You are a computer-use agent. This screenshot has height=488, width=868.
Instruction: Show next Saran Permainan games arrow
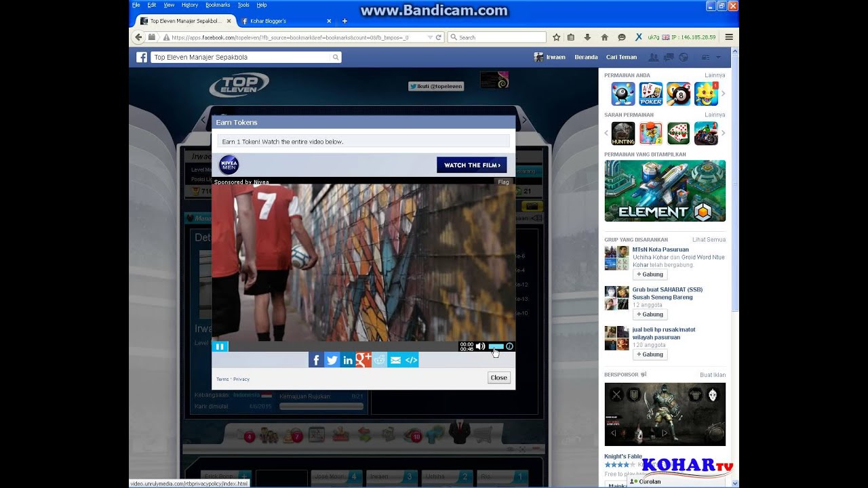723,133
